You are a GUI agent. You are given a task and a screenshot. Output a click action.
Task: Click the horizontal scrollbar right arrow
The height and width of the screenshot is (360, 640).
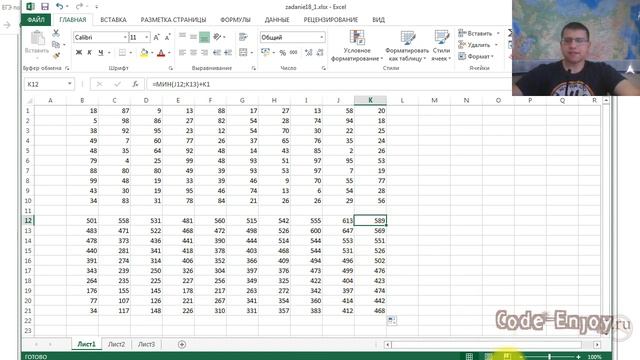click(x=597, y=345)
